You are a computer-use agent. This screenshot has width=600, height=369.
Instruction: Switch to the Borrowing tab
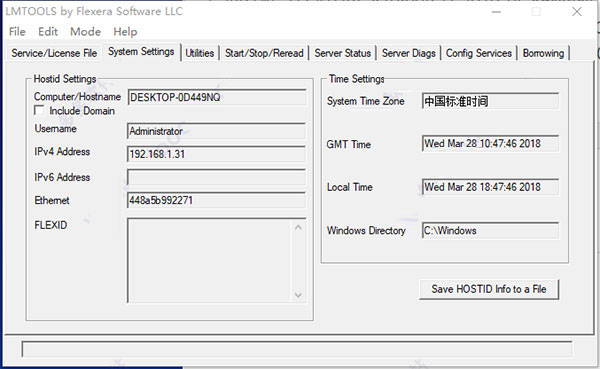(x=543, y=53)
